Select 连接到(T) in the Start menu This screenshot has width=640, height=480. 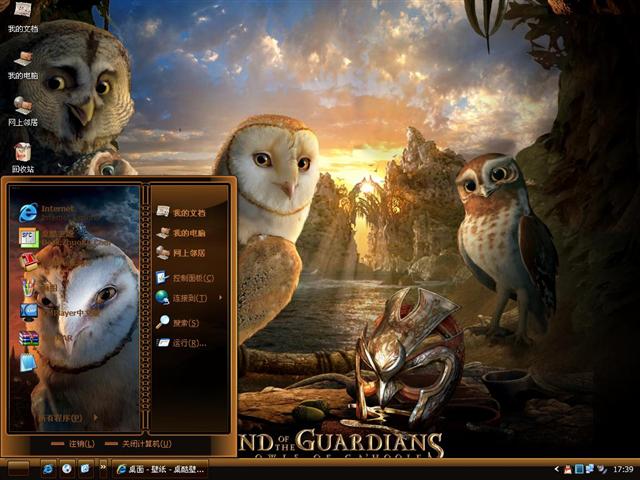pos(189,298)
